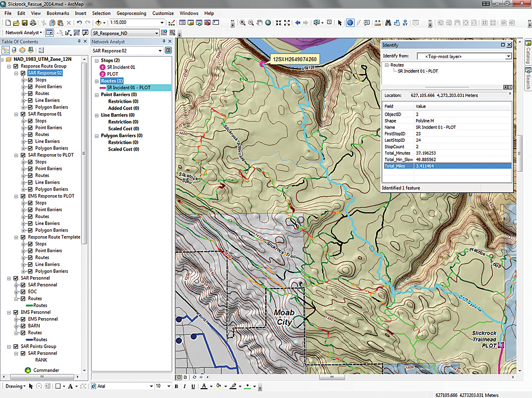
Task: Uncheck the SAR Response 01 layer
Action: 23,114
